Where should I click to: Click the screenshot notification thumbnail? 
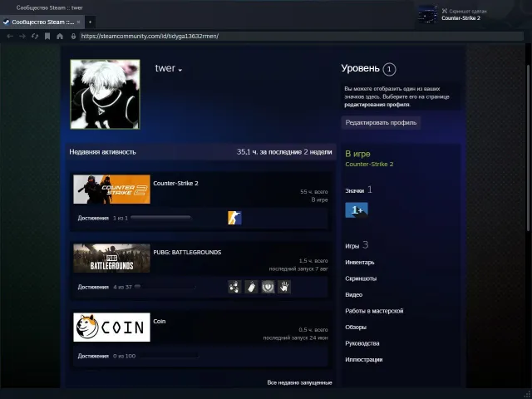(x=427, y=14)
